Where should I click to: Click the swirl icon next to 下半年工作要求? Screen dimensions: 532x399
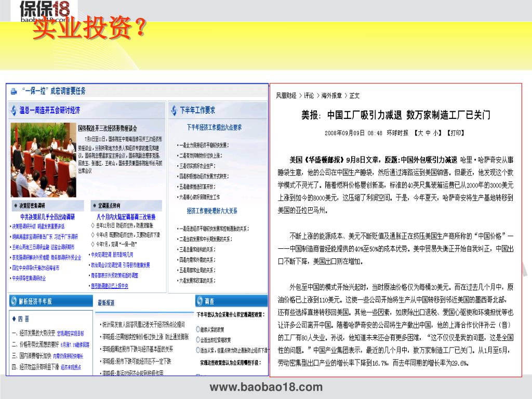(x=174, y=110)
